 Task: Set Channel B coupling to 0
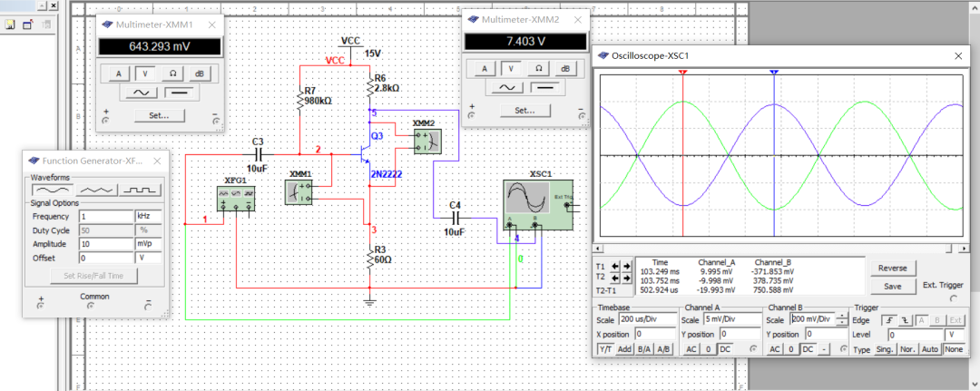(x=791, y=349)
